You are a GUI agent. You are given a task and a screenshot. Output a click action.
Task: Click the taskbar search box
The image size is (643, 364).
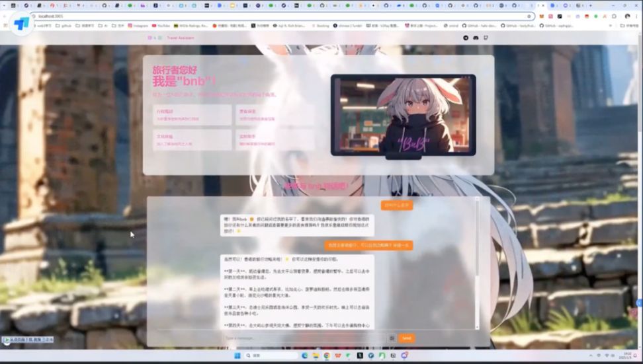click(271, 355)
